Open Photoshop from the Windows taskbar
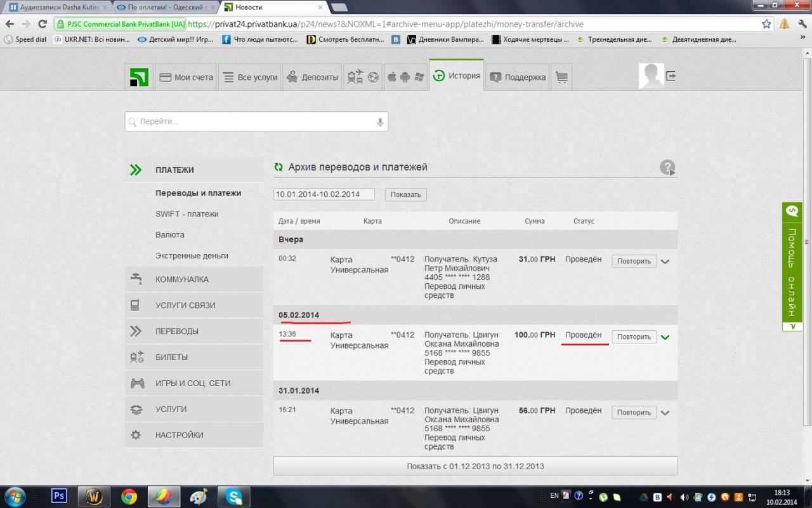This screenshot has height=508, width=812. coord(59,496)
